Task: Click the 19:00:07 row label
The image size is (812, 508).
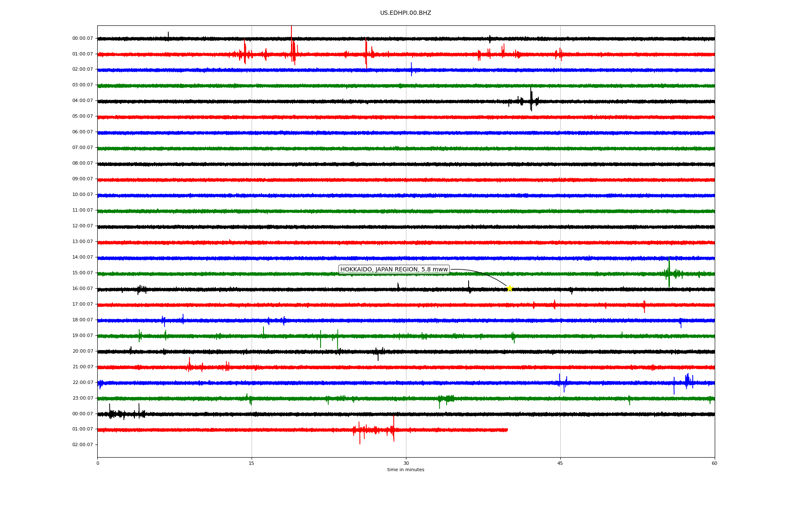Action: tap(82, 336)
